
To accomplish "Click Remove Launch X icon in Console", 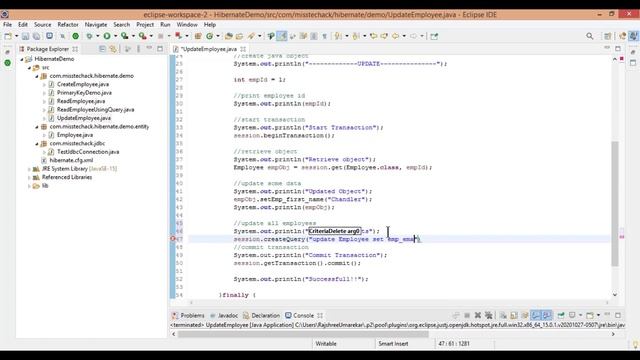I will pyautogui.click(x=478, y=316).
